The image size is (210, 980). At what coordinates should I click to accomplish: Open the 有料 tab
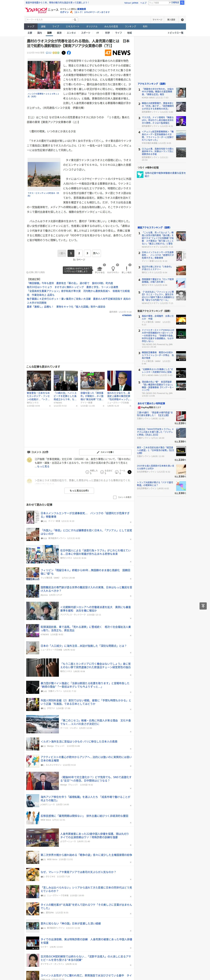(145, 27)
